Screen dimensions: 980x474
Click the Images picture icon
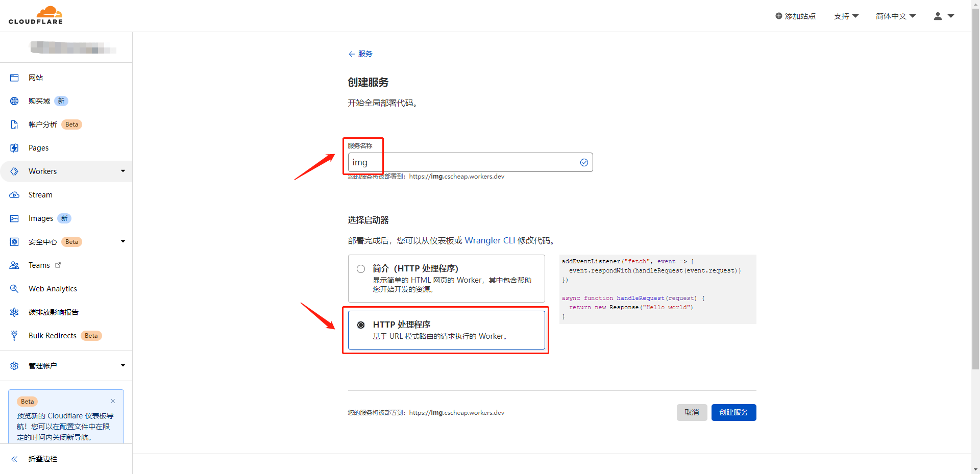click(14, 218)
